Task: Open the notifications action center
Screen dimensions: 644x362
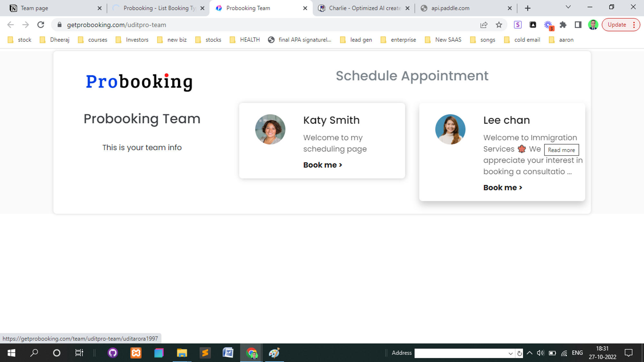Action: (629, 353)
